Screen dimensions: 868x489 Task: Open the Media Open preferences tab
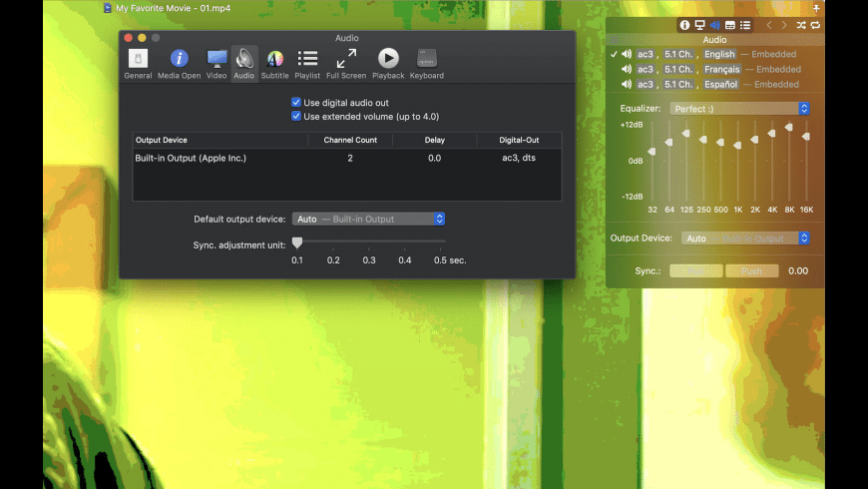[x=179, y=64]
